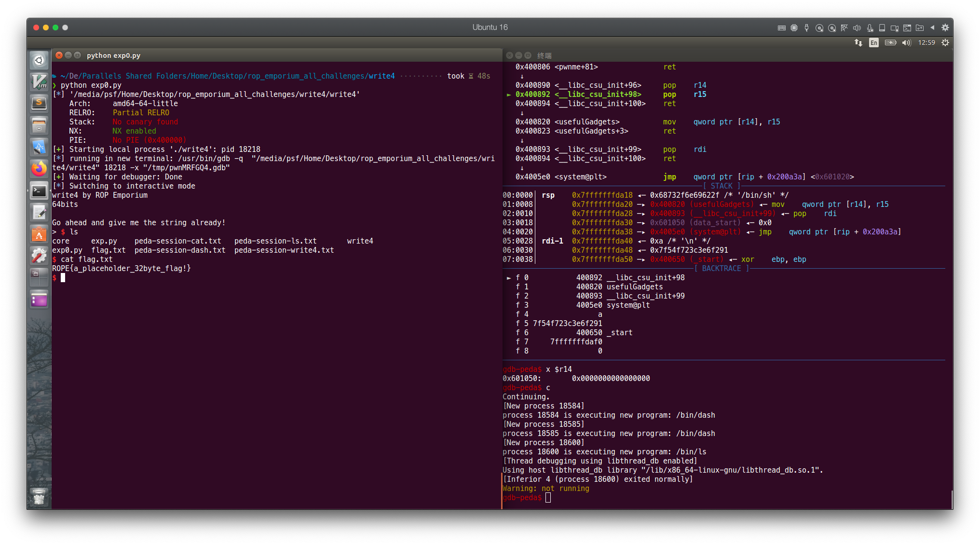Open the Workspace Switcher in dock
This screenshot has width=980, height=545.
[x=39, y=278]
